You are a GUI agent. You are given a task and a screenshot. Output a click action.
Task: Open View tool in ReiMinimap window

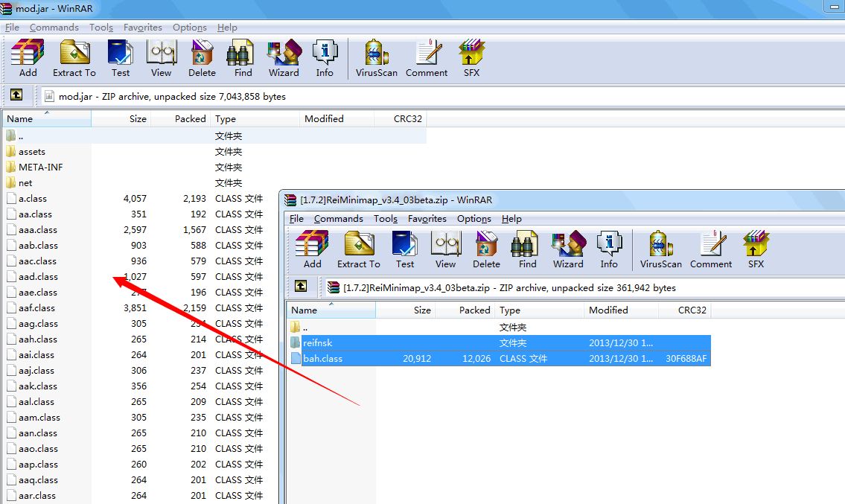[x=446, y=249]
